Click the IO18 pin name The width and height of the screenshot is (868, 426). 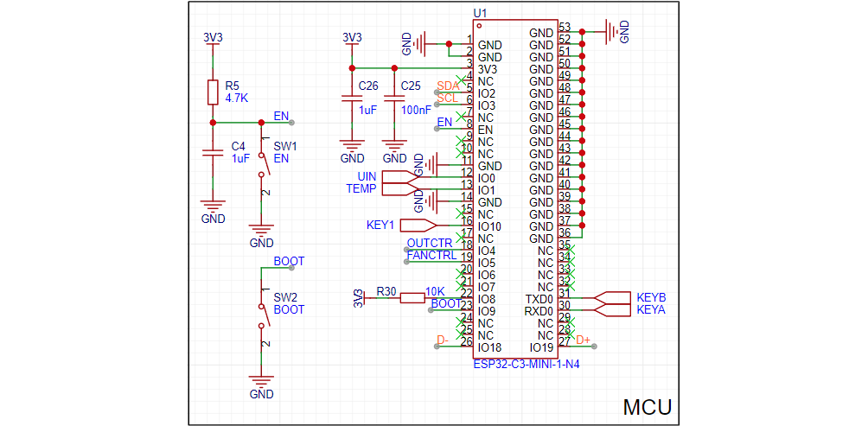pyautogui.click(x=490, y=347)
